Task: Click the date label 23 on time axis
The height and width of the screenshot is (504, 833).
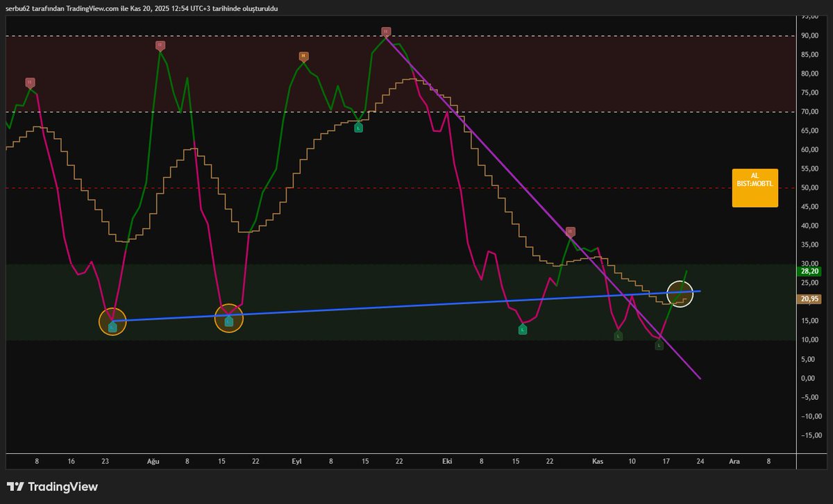Action: (105, 461)
